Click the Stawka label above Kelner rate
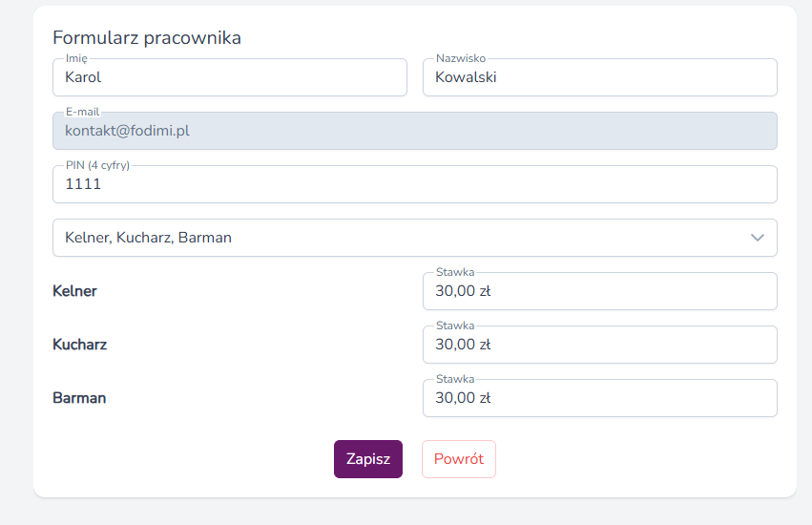 click(x=455, y=272)
